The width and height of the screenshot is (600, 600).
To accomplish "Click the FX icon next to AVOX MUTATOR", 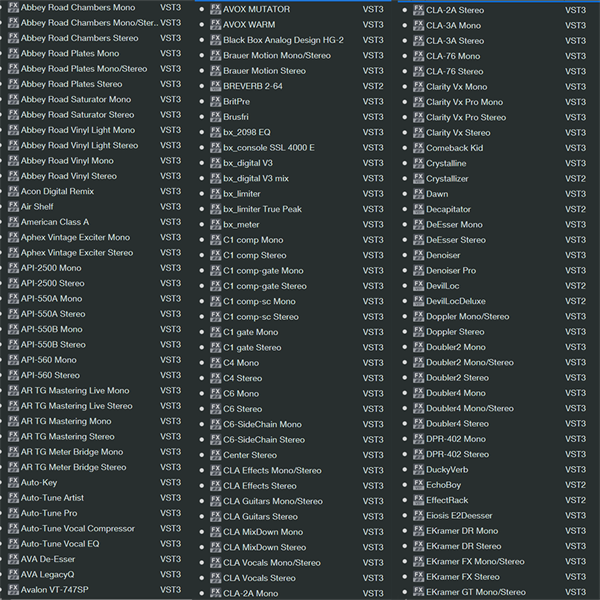I will [x=216, y=9].
